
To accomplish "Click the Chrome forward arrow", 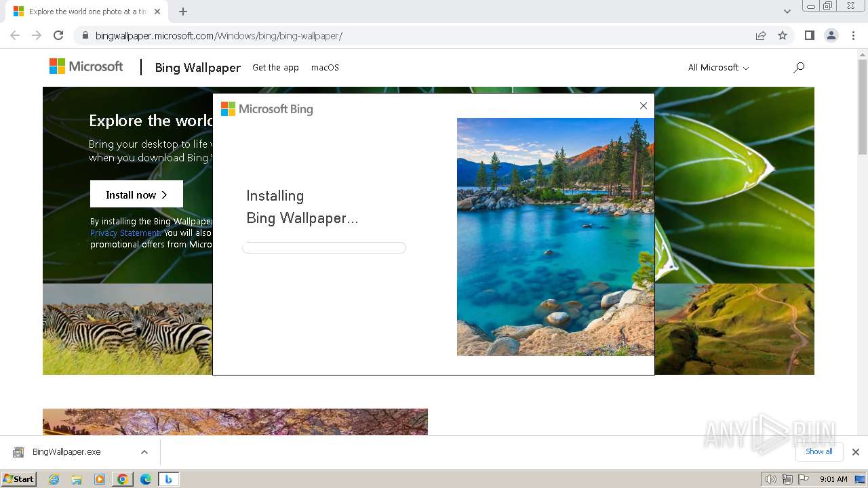I will pyautogui.click(x=37, y=35).
